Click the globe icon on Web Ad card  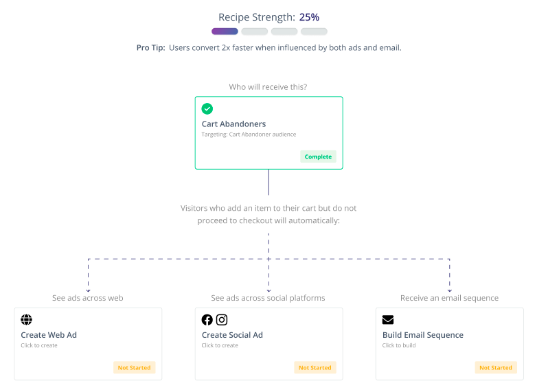[26, 319]
